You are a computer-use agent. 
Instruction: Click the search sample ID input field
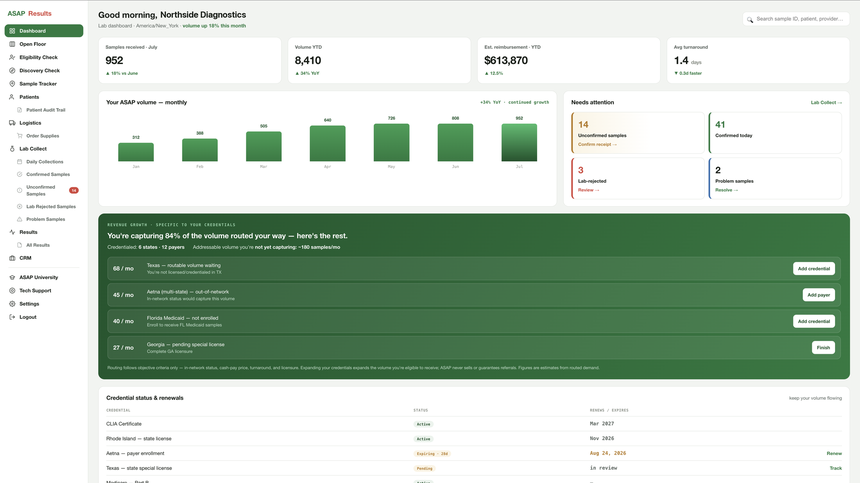pos(796,19)
